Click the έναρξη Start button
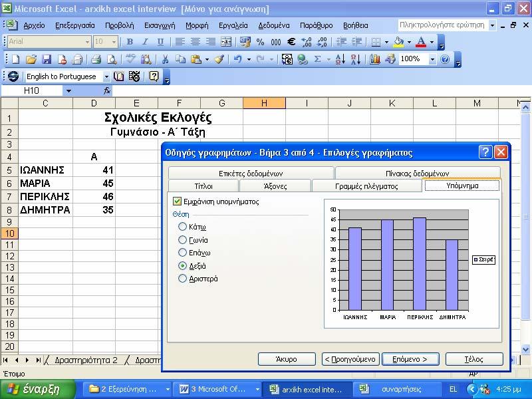This screenshot has width=532, height=399. click(x=37, y=389)
